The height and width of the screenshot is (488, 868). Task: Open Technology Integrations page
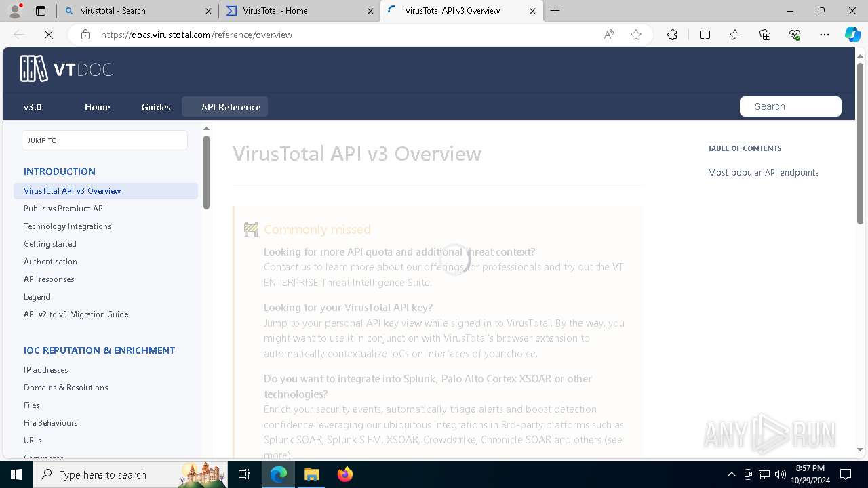click(68, 226)
